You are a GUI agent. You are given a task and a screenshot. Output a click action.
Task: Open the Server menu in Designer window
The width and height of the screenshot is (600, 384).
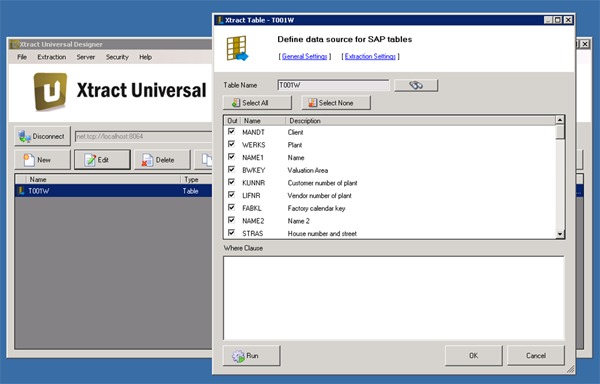(x=86, y=57)
